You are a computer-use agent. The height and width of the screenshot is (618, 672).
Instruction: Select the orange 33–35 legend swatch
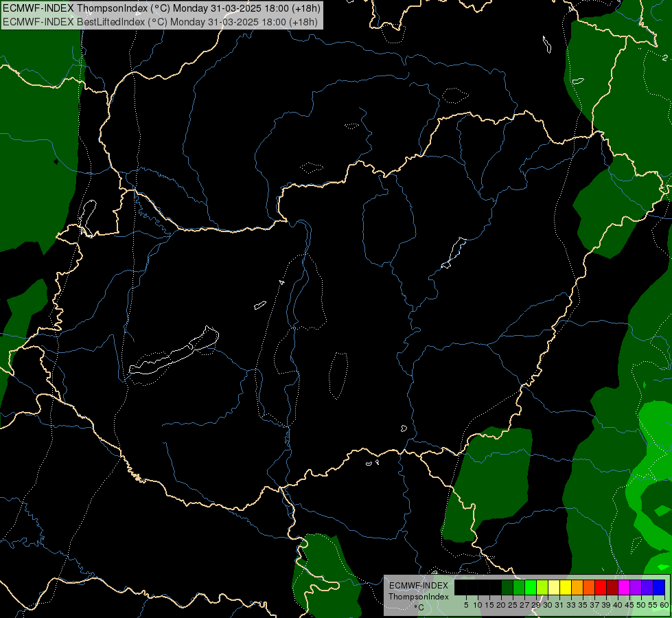coord(577,587)
